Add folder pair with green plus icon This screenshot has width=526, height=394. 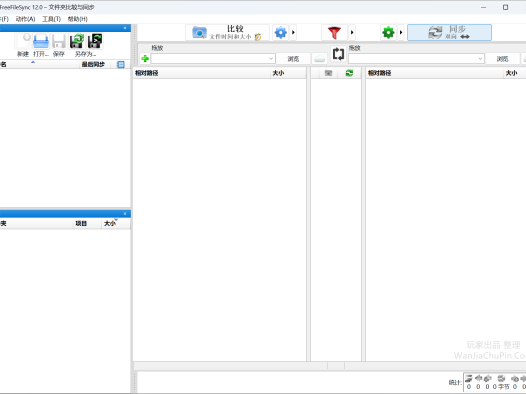click(145, 59)
